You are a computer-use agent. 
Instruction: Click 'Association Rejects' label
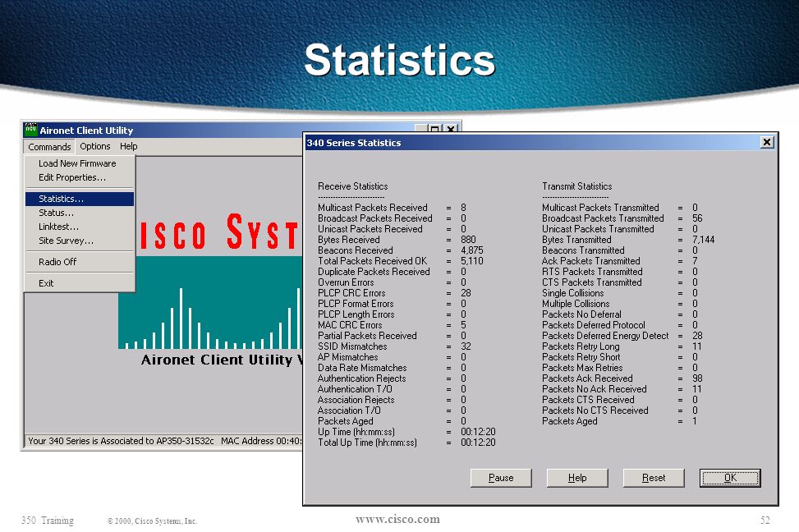[x=356, y=400]
